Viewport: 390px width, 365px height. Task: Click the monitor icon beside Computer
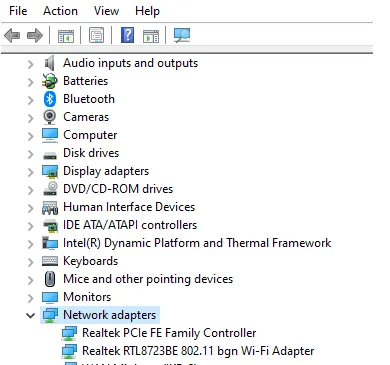click(50, 135)
